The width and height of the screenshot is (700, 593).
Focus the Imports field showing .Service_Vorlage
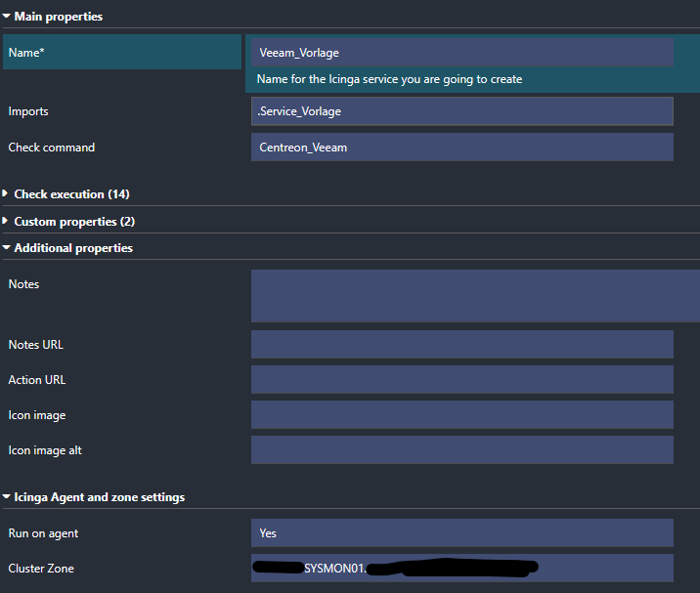coord(461,111)
